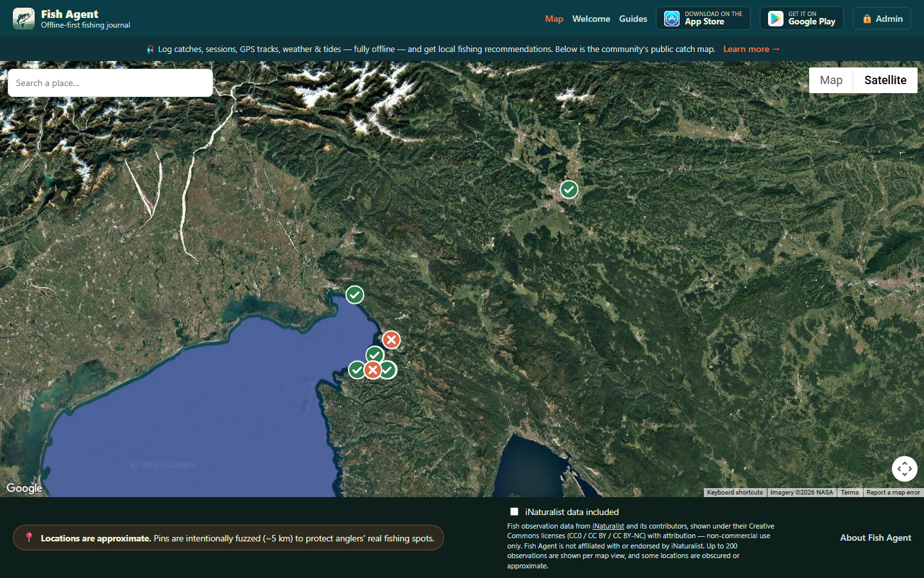This screenshot has height=578, width=924.
Task: Select the green check pin just below the upper red X pin
Action: 375,355
